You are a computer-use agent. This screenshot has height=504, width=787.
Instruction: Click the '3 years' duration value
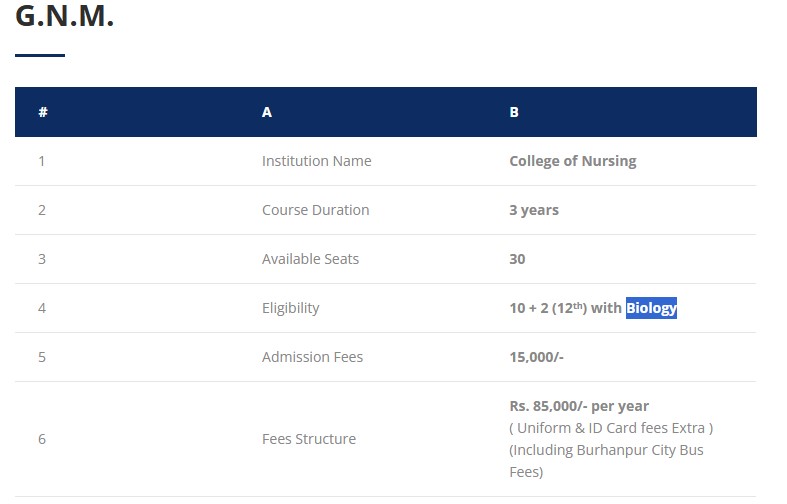(534, 210)
